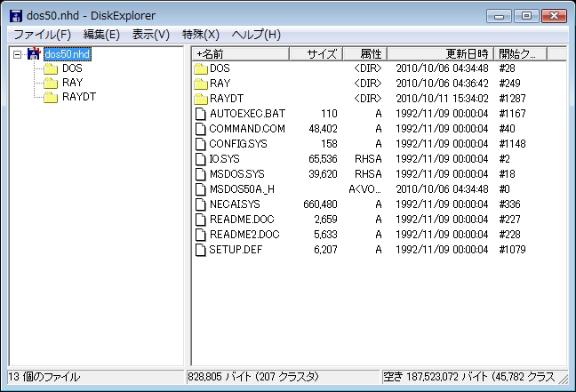Viewport: 576px width, 392px height.
Task: Sort by 名前 column header
Action: (x=241, y=54)
